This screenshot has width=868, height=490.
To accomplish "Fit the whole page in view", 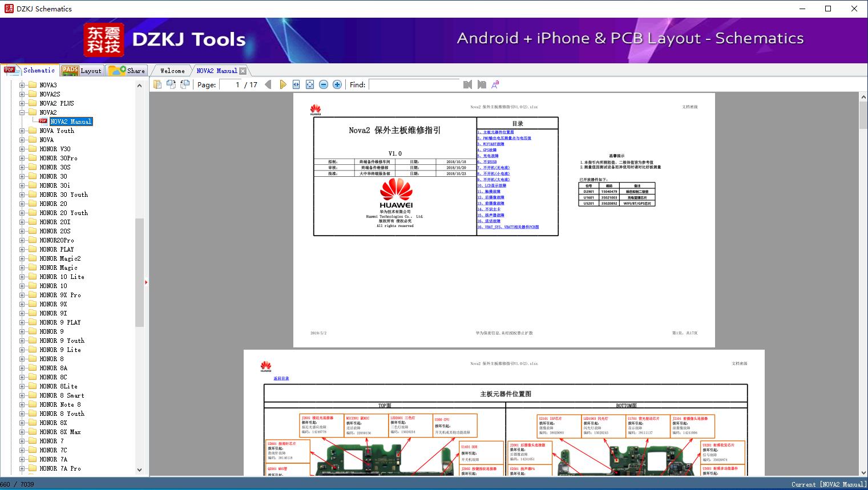I will (310, 84).
